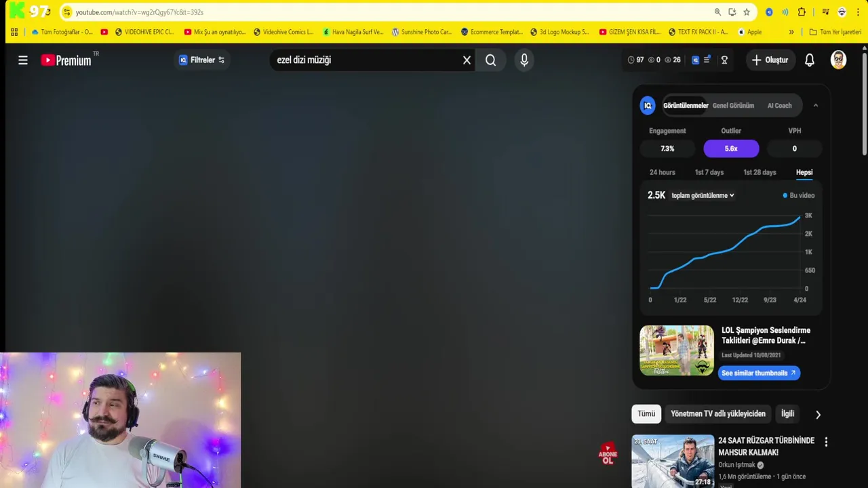
Task: Choose the 1st 7 days range
Action: click(x=709, y=172)
